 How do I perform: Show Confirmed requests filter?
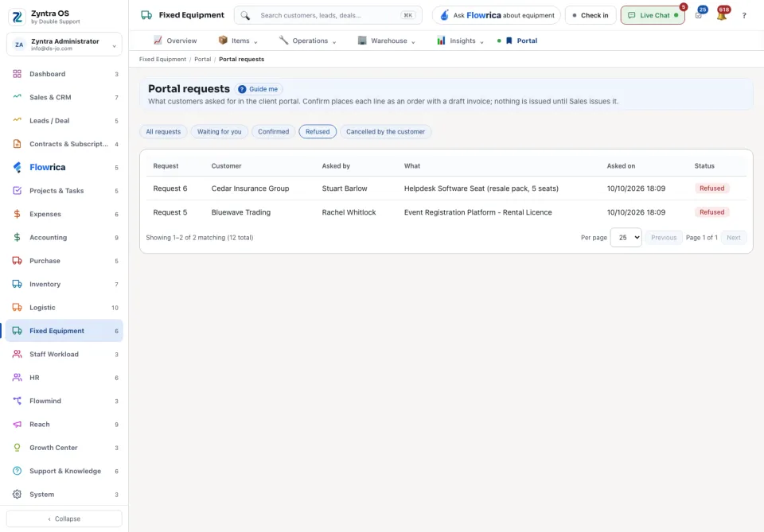click(x=273, y=131)
